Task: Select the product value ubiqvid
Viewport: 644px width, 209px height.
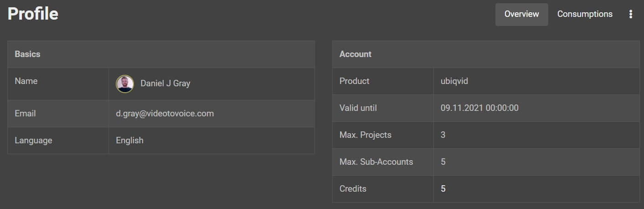Action: (x=454, y=81)
